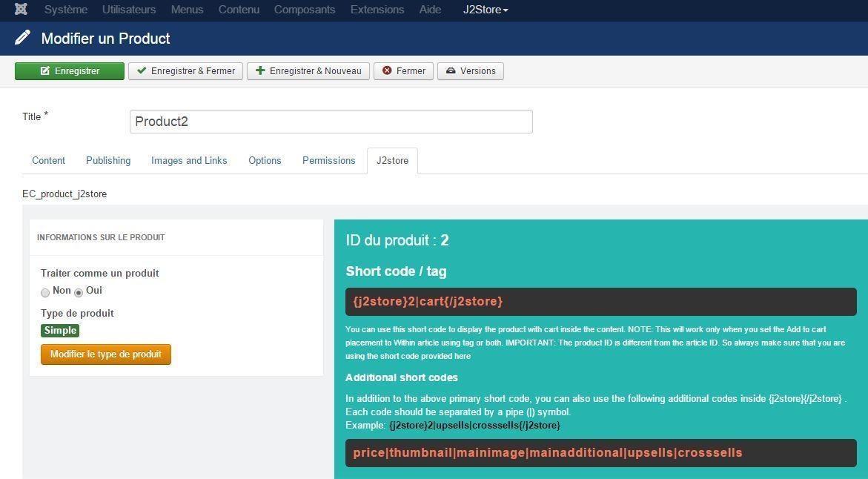
Task: Click the Informations sur le produit header
Action: point(101,237)
